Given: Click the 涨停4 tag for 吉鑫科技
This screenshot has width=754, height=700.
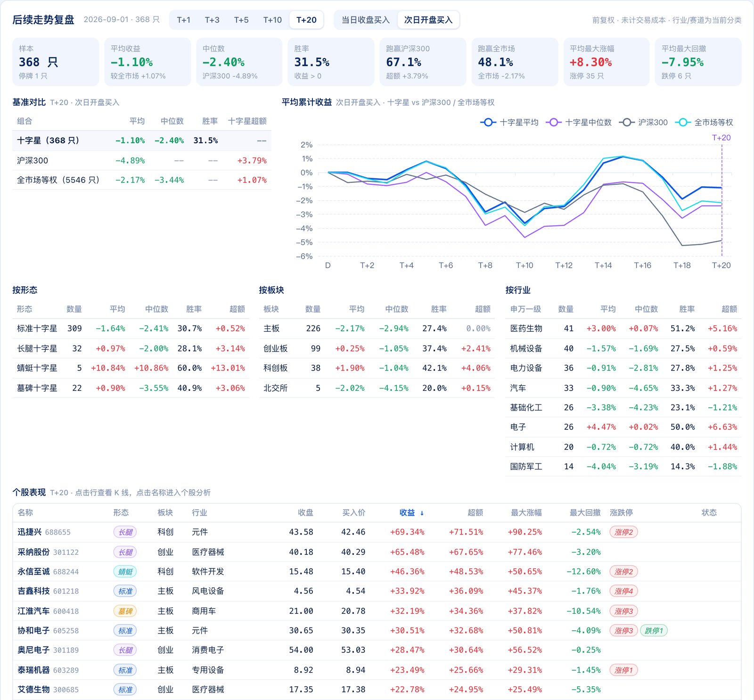Looking at the screenshot, I should pyautogui.click(x=623, y=591).
